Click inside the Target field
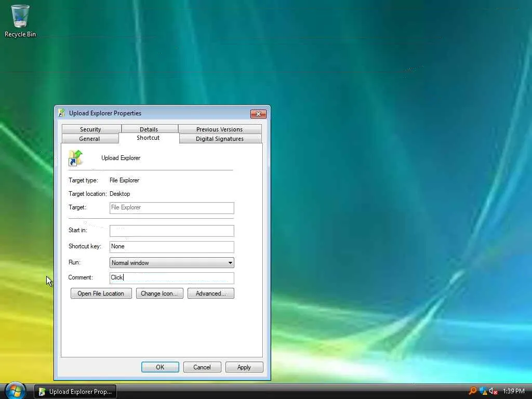Viewport: 532px width, 399px height. 171,208
